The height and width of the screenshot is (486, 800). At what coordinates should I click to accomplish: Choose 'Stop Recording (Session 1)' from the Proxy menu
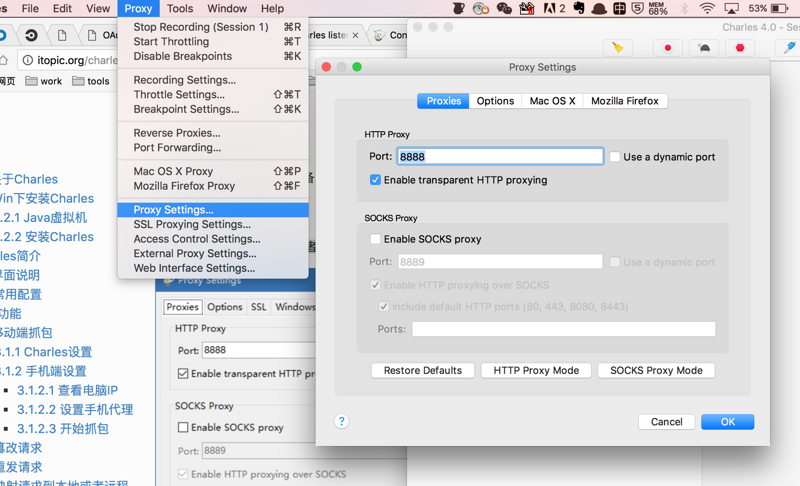tap(213, 27)
